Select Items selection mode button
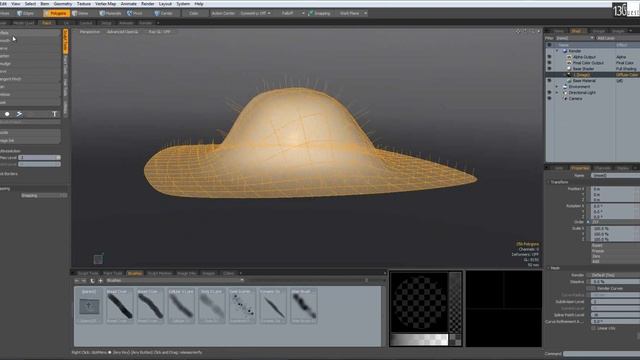The image size is (640, 360). click(x=81, y=13)
